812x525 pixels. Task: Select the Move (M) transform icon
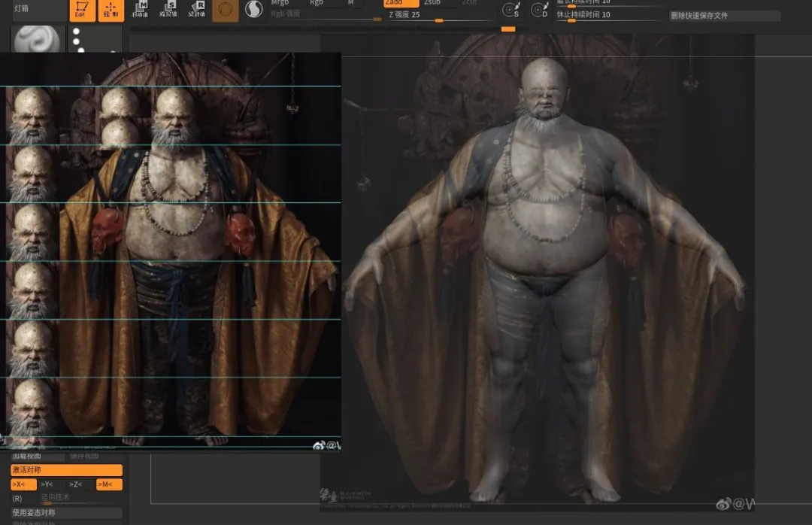tap(141, 9)
